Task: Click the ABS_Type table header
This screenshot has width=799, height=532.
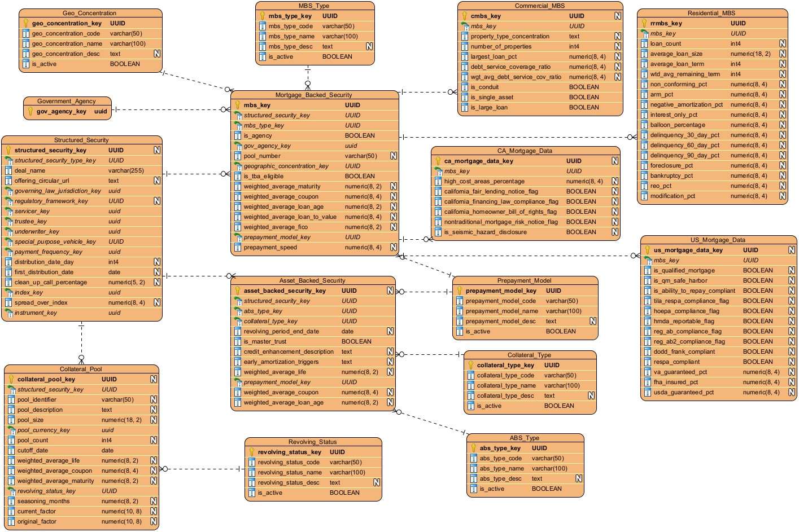Action: coord(524,438)
